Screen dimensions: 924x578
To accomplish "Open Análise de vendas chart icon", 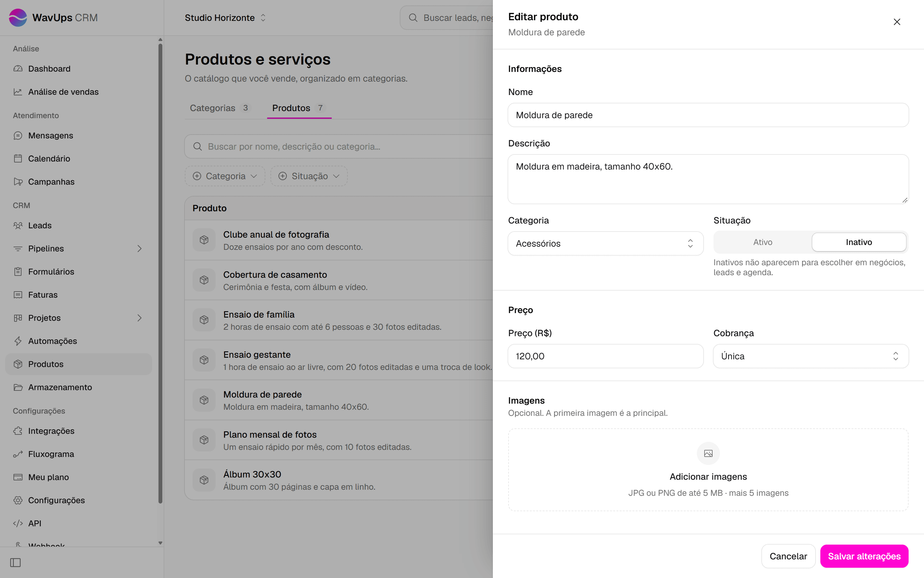I will coord(18,92).
